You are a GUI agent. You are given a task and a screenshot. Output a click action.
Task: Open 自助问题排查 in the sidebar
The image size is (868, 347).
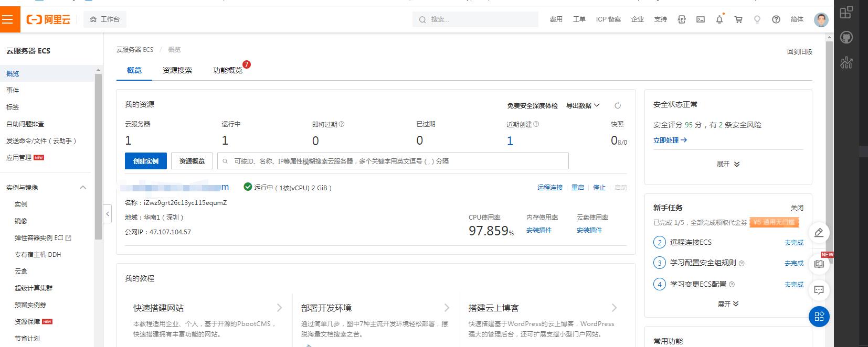(25, 124)
